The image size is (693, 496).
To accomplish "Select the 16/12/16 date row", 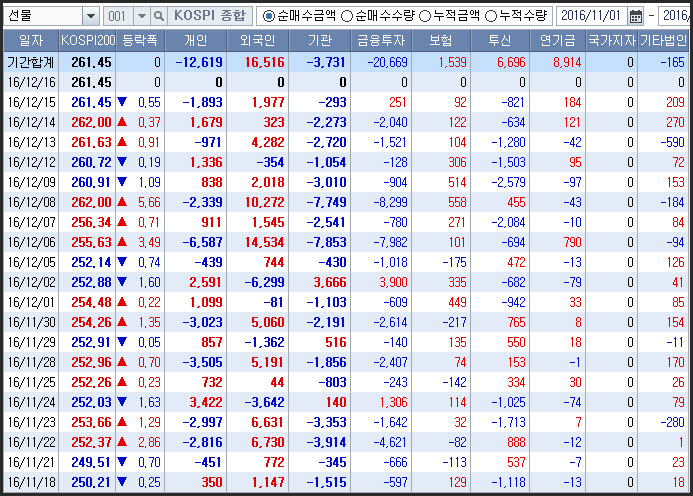I will coord(346,82).
